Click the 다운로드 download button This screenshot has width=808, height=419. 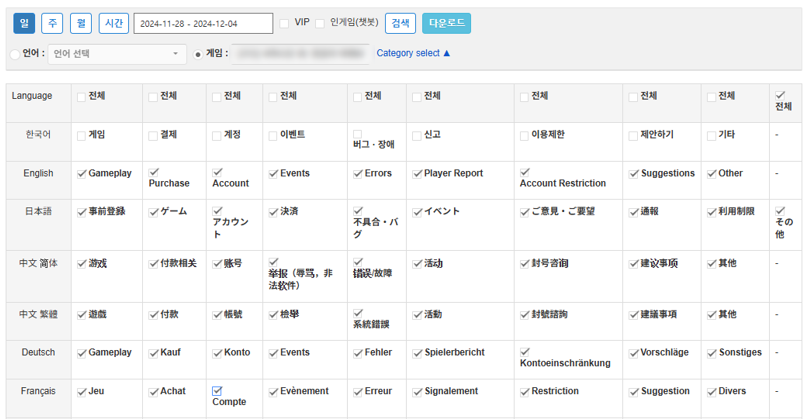click(x=446, y=23)
